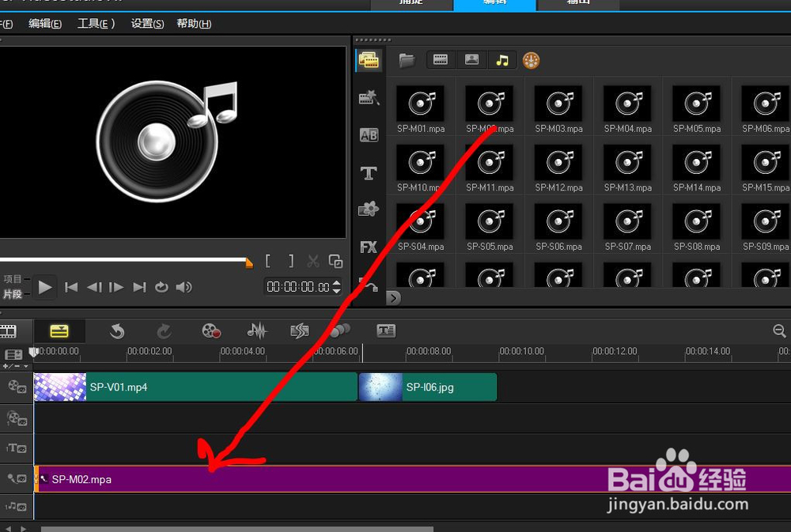Play the preview
Viewport: 791px width, 532px height.
[x=45, y=288]
